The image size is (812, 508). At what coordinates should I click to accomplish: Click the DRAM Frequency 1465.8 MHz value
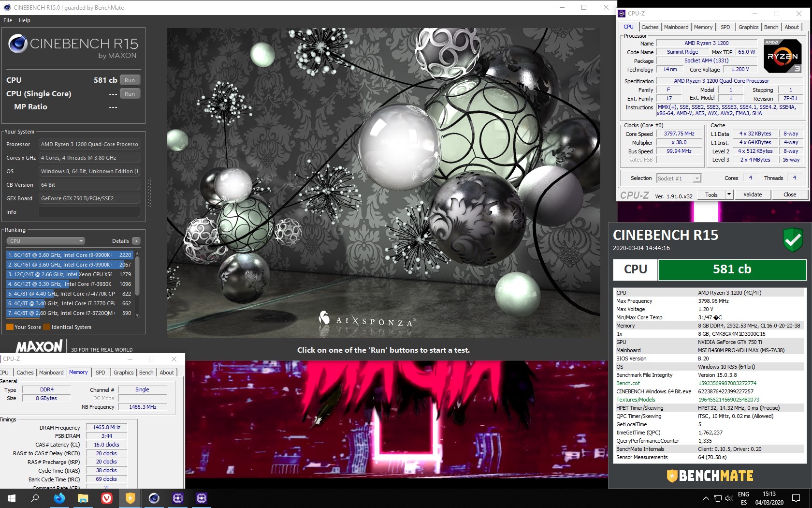click(106, 427)
